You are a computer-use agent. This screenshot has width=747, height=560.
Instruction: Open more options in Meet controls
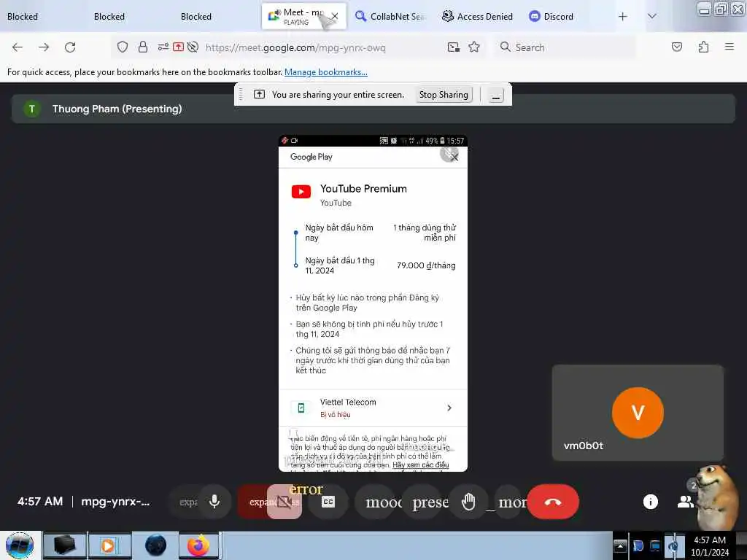pos(510,502)
